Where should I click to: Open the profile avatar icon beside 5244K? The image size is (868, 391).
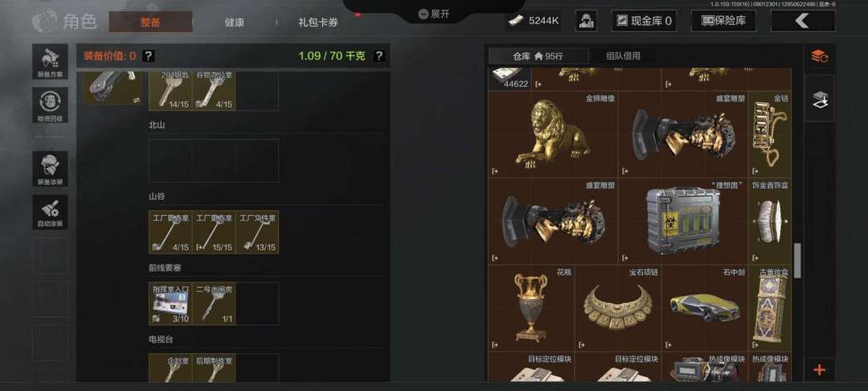pyautogui.click(x=586, y=21)
